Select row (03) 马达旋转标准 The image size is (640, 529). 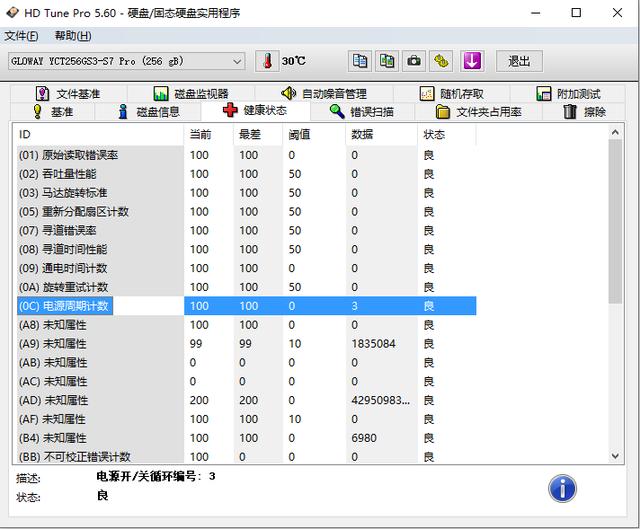[247, 193]
